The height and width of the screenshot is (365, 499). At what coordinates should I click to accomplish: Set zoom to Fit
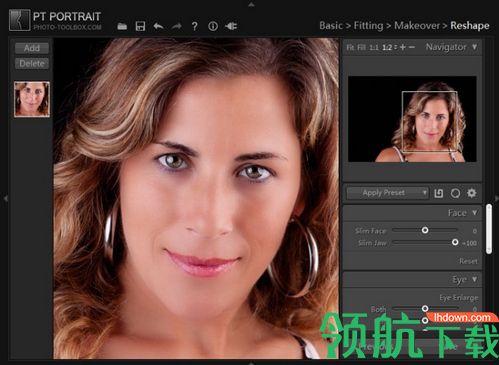point(350,48)
